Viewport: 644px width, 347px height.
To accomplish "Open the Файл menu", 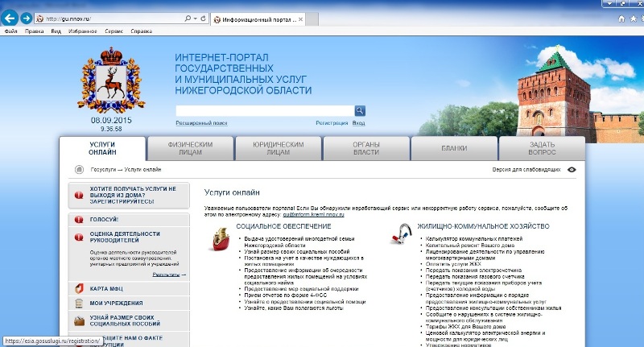I will coord(10,31).
